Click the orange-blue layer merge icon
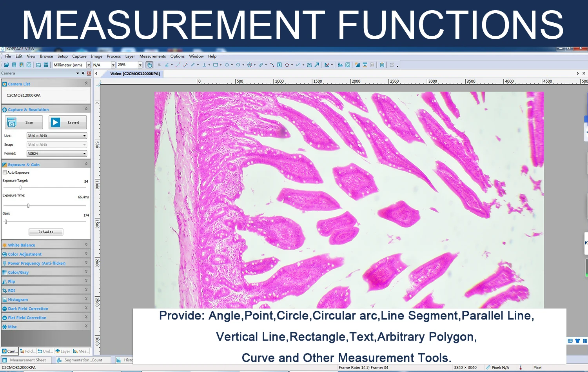The width and height of the screenshot is (588, 372). (357, 65)
